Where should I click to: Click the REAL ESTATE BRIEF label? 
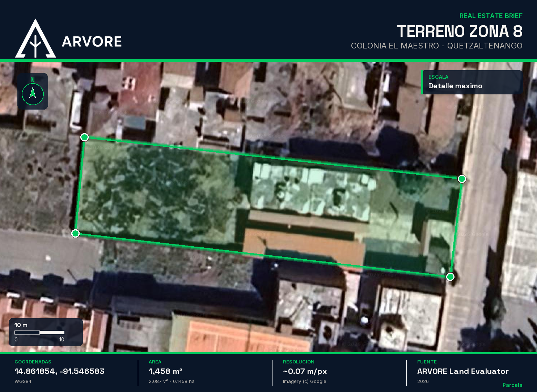coord(491,16)
